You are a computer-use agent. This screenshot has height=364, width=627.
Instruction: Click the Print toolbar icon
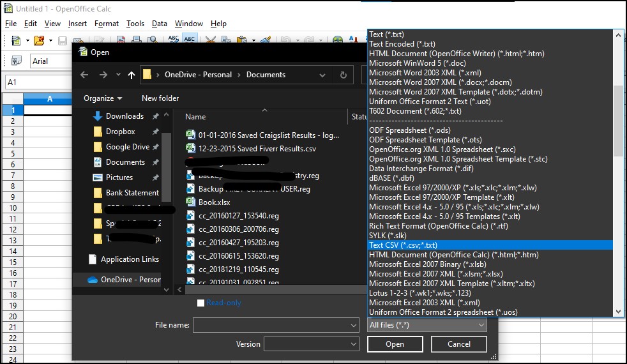click(x=137, y=39)
